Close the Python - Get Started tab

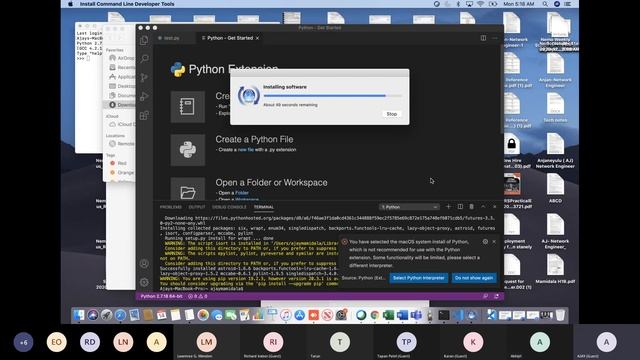coord(258,38)
